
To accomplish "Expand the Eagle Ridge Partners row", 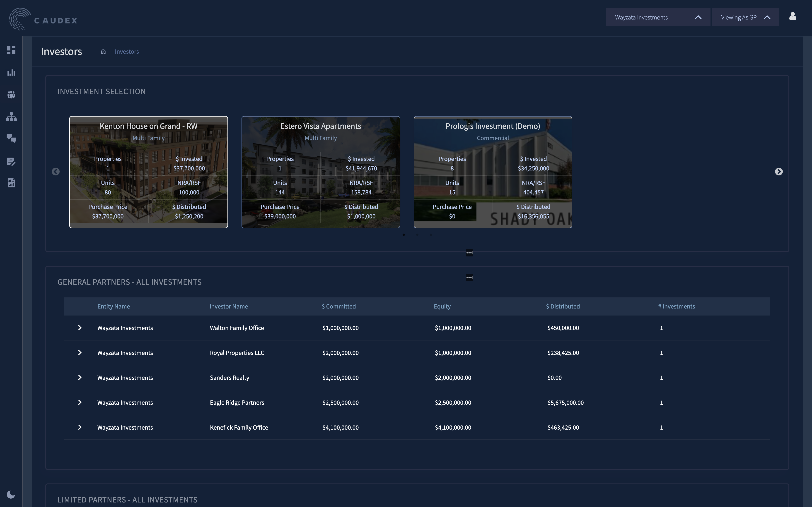I will click(x=80, y=402).
